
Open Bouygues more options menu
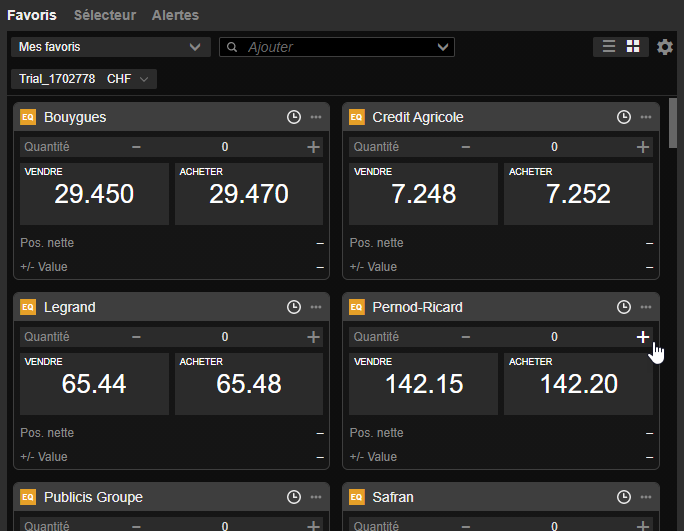tap(316, 117)
